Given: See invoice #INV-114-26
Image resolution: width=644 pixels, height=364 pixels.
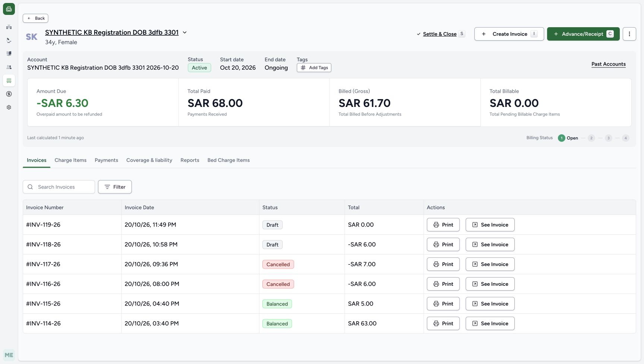Looking at the screenshot, I should 490,323.
